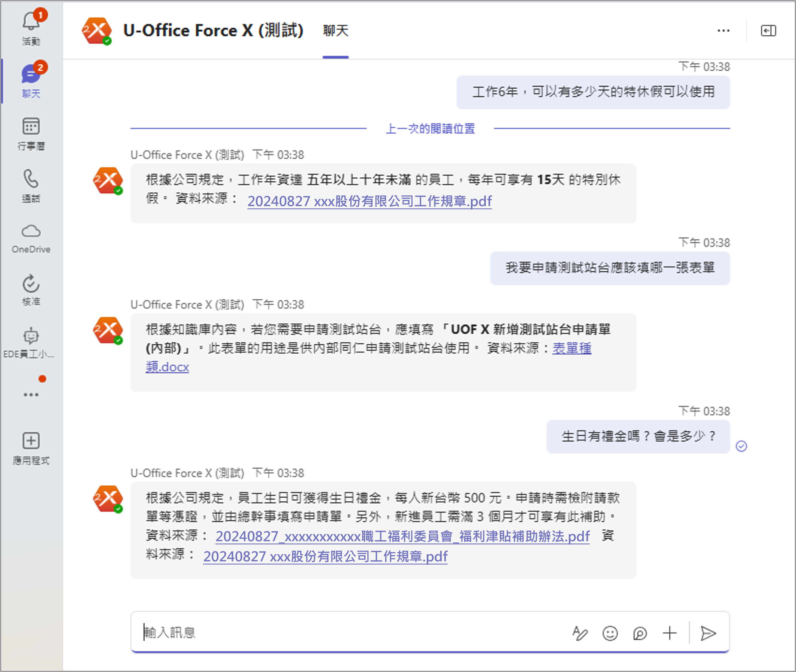
Task: Open the 通話 phone icon
Action: click(x=31, y=186)
